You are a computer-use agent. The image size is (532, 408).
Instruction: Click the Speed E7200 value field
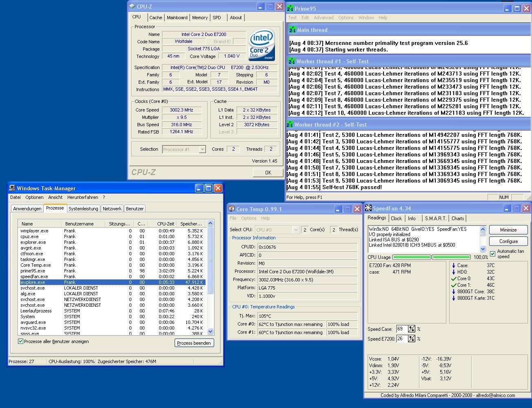[x=401, y=339]
